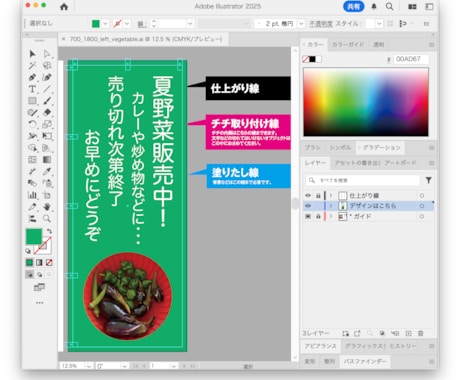Click the large green fill swatch in toolbar
The height and width of the screenshot is (380, 460).
click(x=34, y=236)
